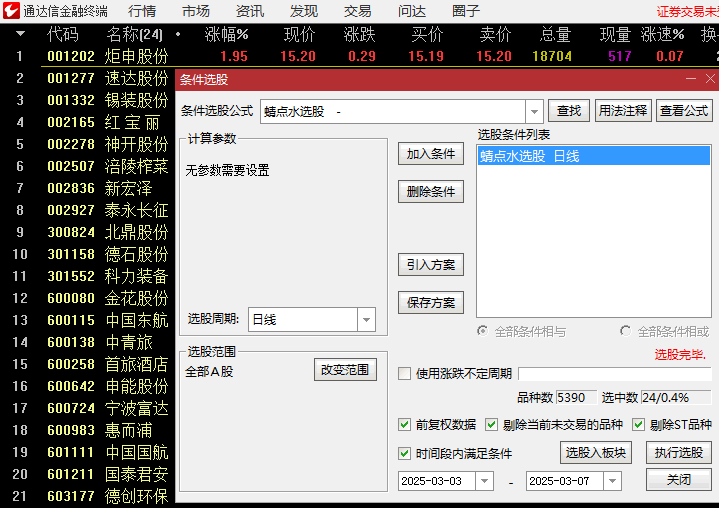Click the 加入条件 button
The height and width of the screenshot is (508, 719).
tap(431, 154)
